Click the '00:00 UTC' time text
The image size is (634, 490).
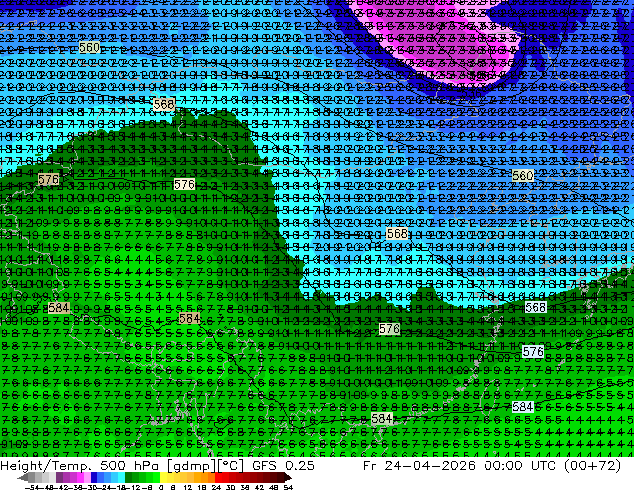click(519, 465)
